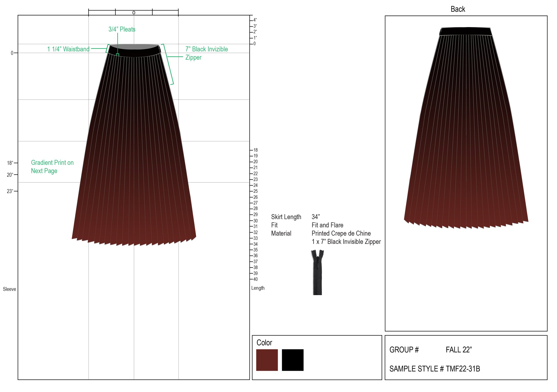The height and width of the screenshot is (392, 557).
Task: Click the Color section heading
Action: 264,343
